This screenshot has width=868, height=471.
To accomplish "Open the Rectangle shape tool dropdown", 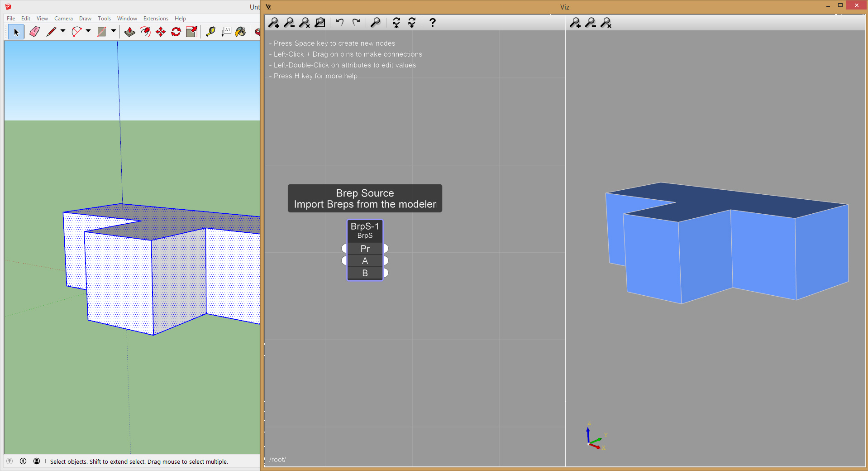I will pos(114,31).
